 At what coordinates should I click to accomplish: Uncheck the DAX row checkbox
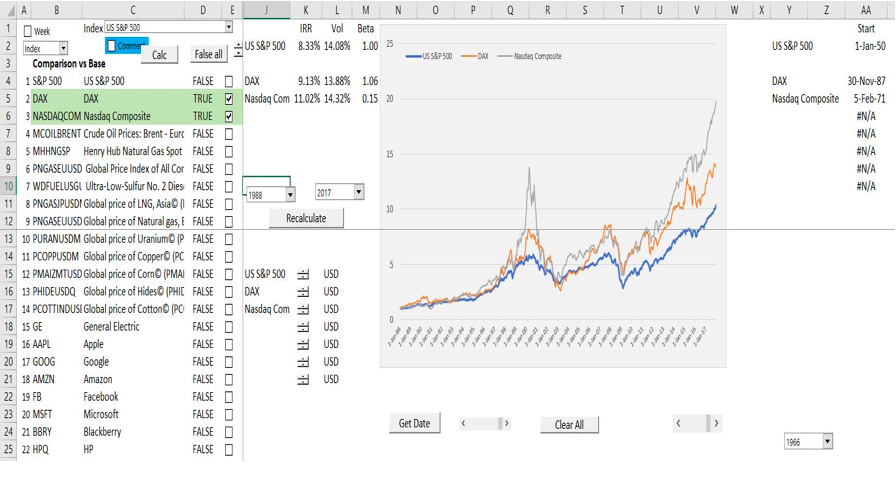(229, 99)
